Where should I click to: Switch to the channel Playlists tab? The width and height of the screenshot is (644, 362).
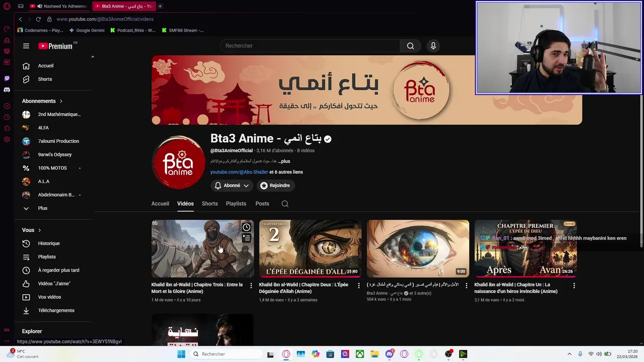coord(236,204)
